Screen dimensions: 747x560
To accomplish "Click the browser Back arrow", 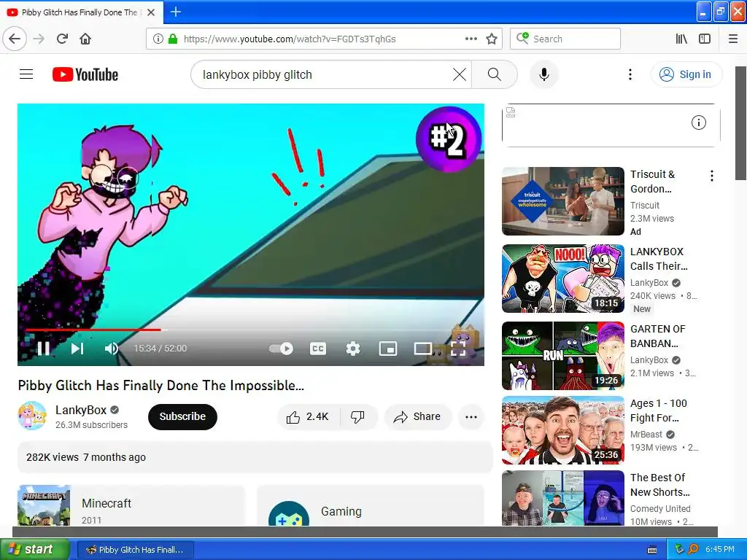I will tap(15, 39).
